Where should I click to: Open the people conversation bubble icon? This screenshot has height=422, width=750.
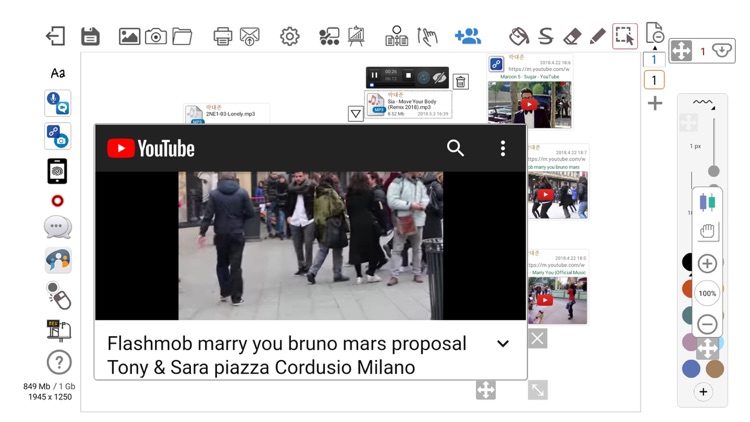coord(58,260)
